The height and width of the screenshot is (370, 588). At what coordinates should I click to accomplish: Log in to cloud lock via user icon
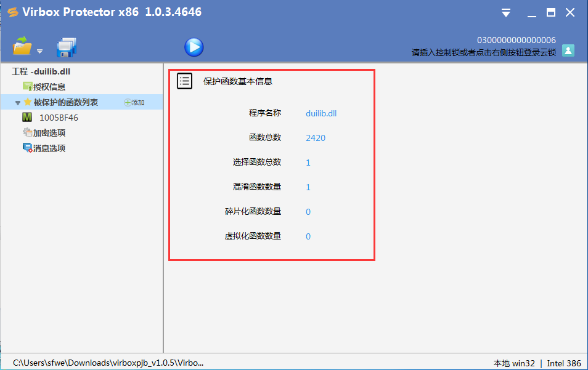click(x=568, y=50)
